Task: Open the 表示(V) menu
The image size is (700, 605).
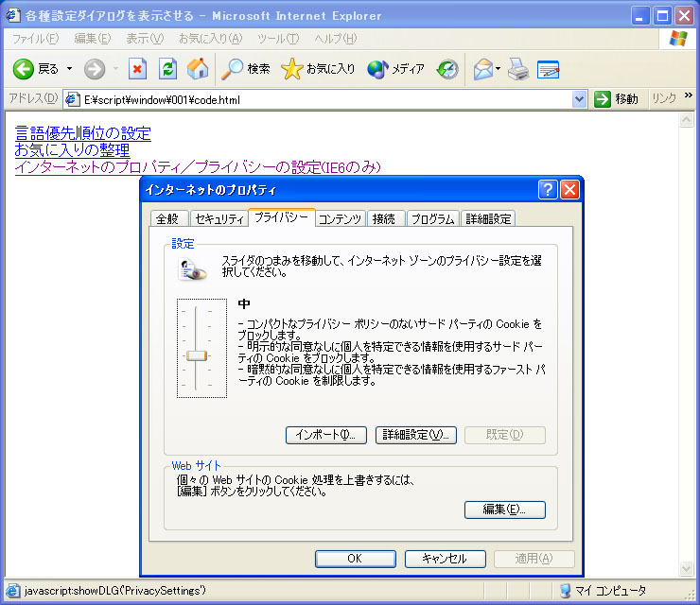Action: 145,39
